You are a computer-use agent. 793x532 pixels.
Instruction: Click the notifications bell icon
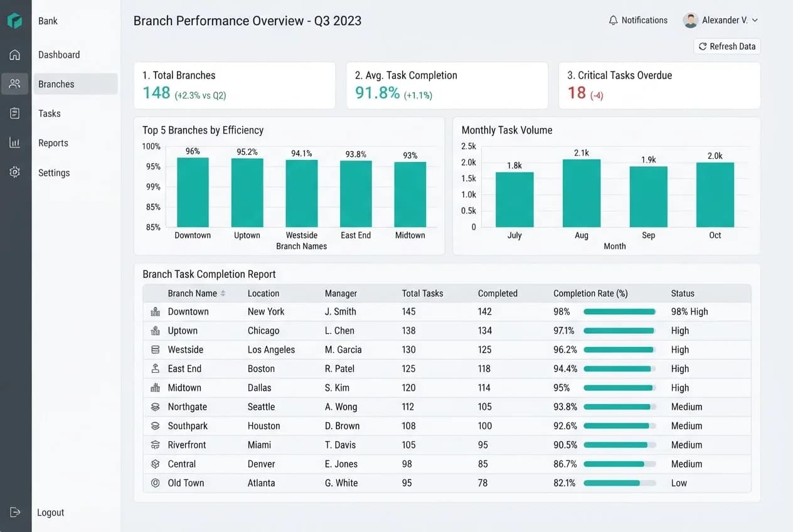click(x=613, y=20)
